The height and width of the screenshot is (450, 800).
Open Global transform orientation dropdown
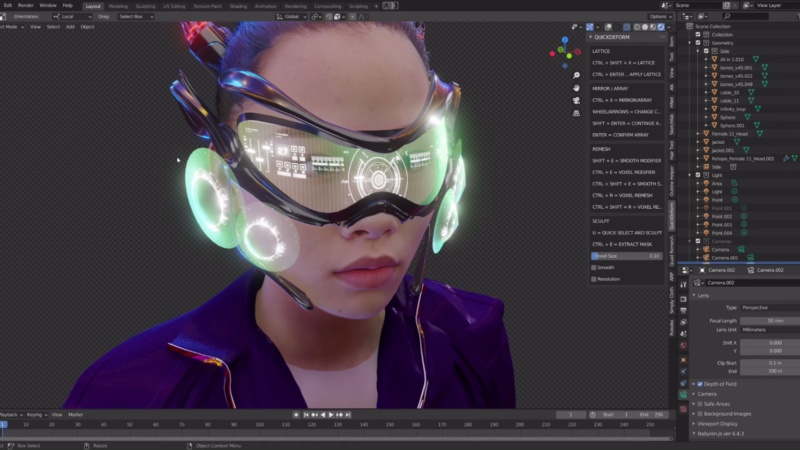pos(291,16)
